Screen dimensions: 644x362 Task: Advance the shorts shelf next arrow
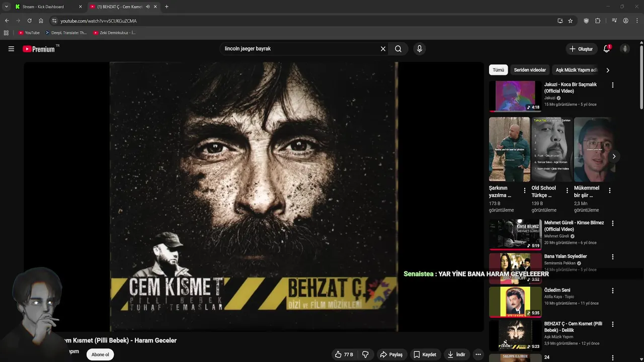tap(614, 156)
